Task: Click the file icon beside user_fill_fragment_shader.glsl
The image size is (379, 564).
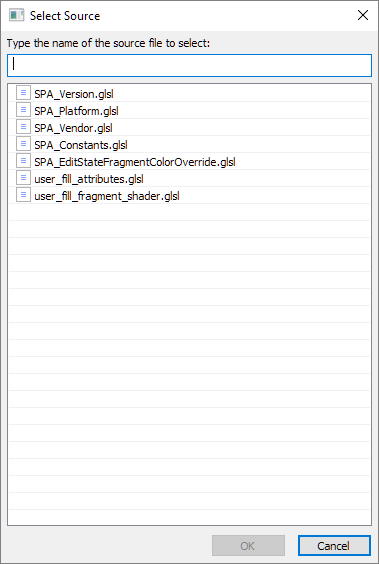Action: click(x=23, y=195)
